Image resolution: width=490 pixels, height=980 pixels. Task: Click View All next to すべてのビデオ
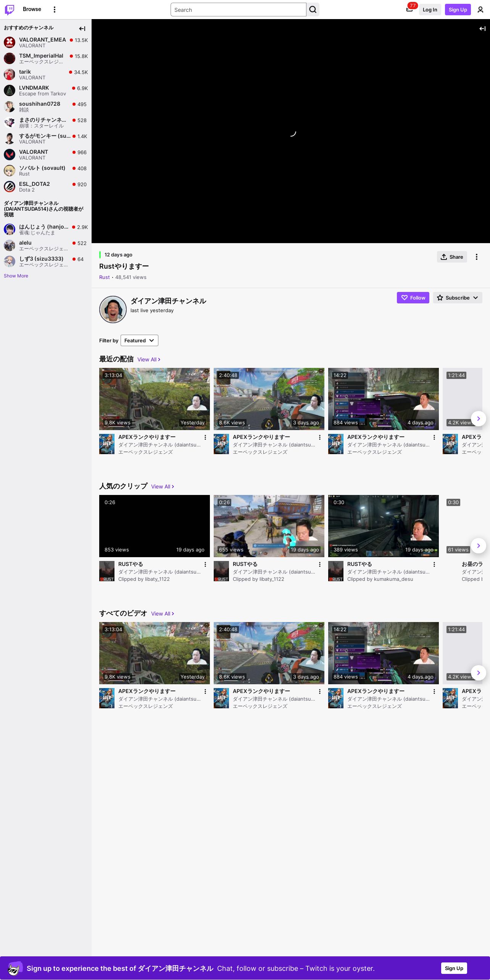[x=163, y=614]
